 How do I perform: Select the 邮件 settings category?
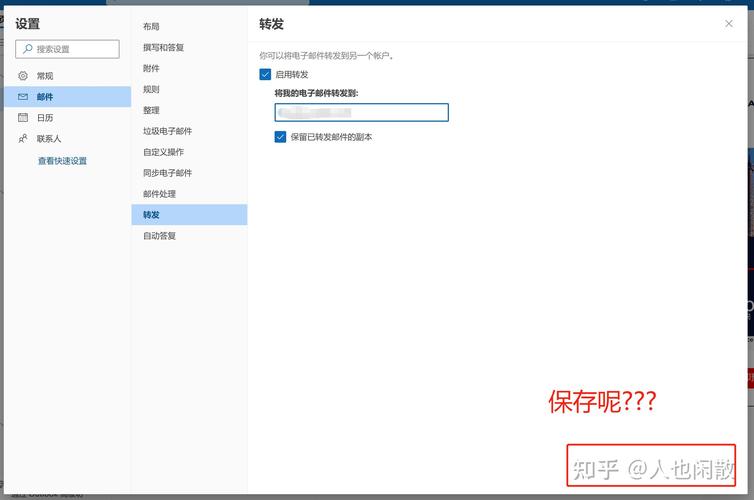(67, 97)
